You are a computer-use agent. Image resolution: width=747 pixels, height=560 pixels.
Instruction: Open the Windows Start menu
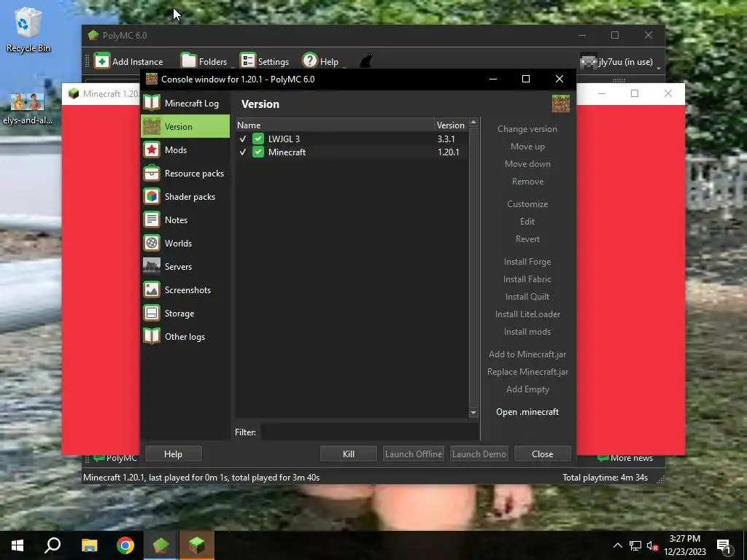[x=18, y=545]
